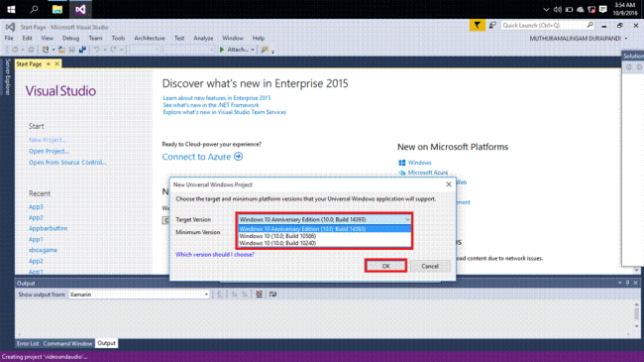Click the Undo toolbar icon
Image resolution: width=644 pixels, height=362 pixels.
[x=96, y=50]
